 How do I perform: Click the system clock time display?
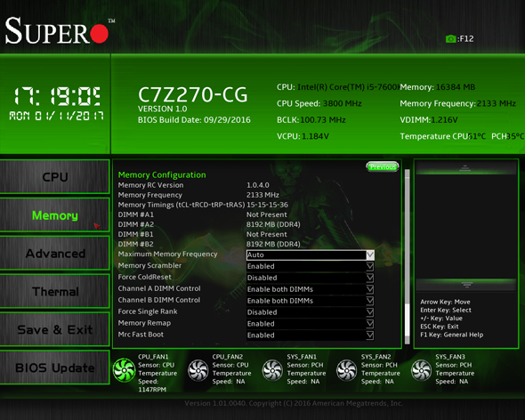(x=57, y=96)
